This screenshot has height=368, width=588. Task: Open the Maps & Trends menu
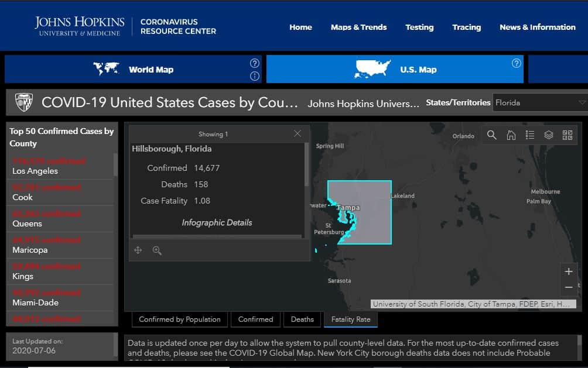(358, 27)
